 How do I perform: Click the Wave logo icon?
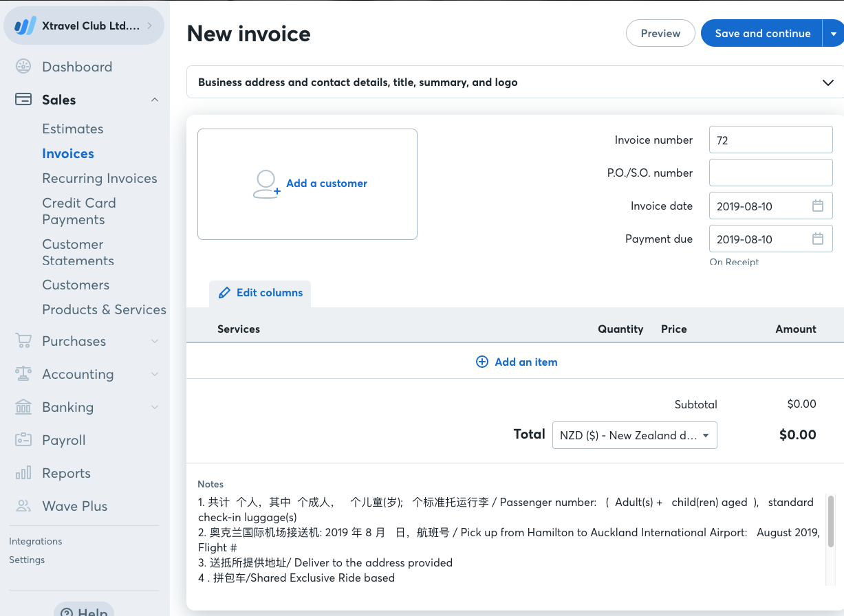click(25, 26)
